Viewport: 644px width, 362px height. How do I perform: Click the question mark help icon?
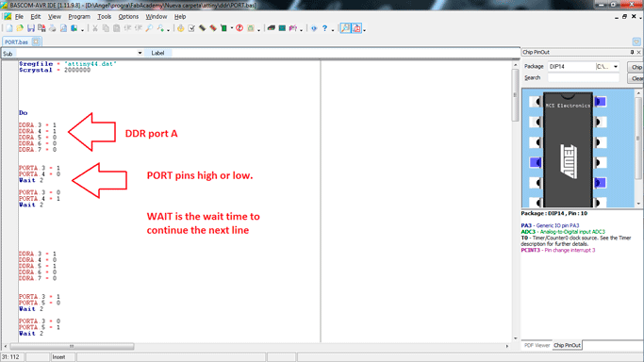[x=324, y=28]
